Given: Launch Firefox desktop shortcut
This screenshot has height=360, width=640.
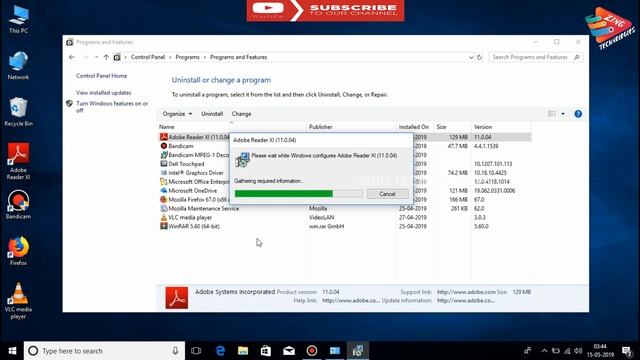Looking at the screenshot, I should [18, 251].
